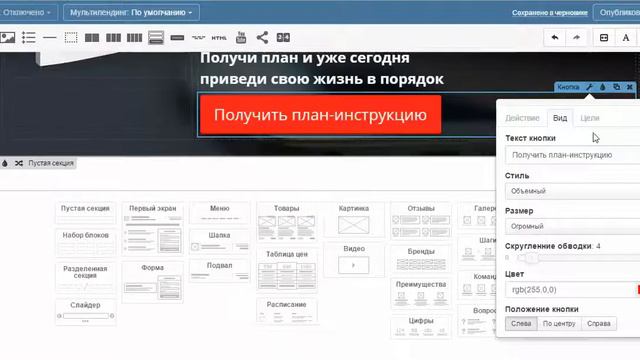Add the Разделенная секция template

[x=85, y=278]
